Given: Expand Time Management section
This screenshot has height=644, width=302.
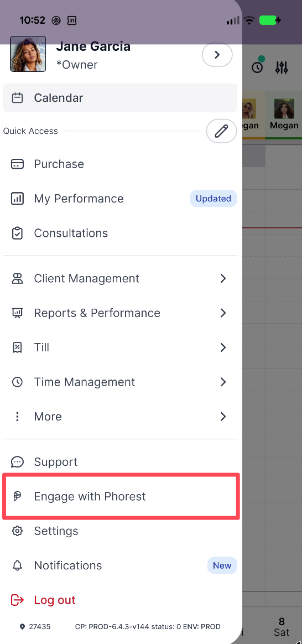Looking at the screenshot, I should tap(120, 382).
